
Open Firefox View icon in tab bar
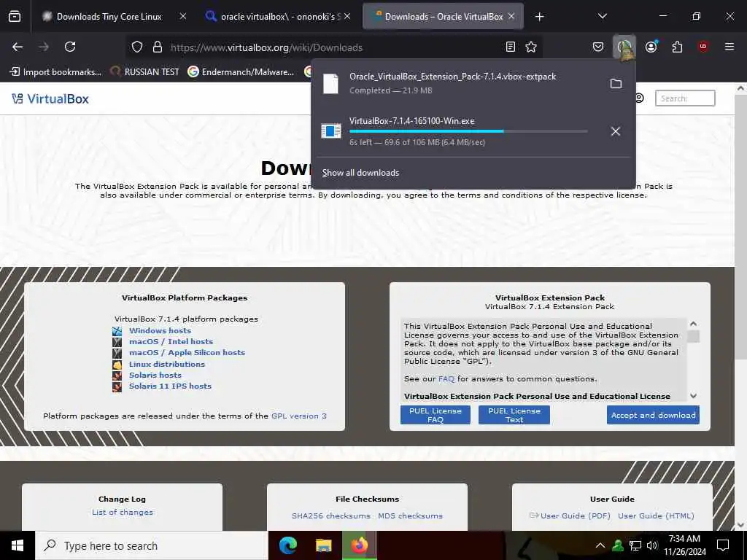(15, 17)
